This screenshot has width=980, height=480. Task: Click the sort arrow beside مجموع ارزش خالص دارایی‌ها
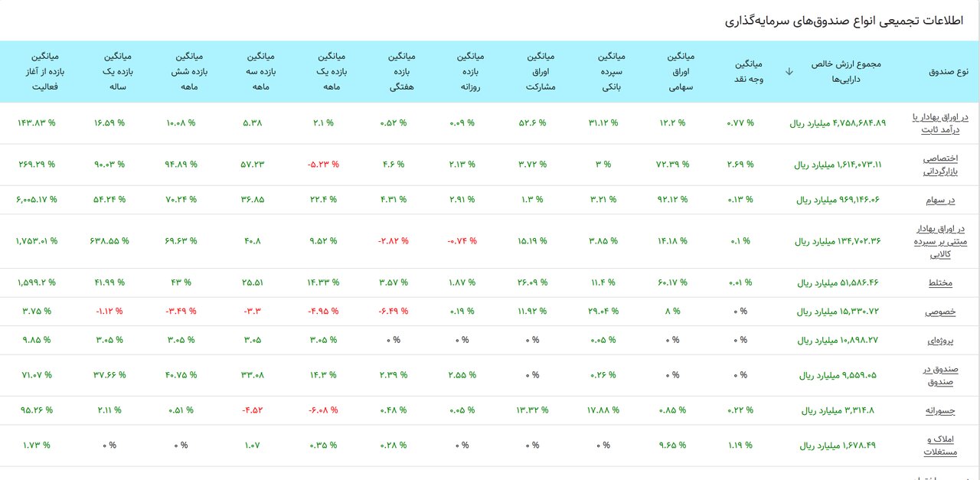(789, 71)
